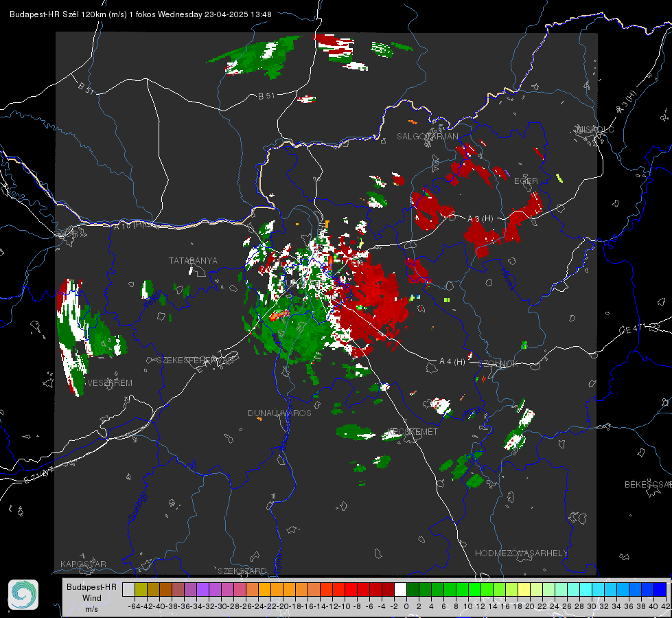Select the white swatch between -2 and 0

(x=400, y=589)
